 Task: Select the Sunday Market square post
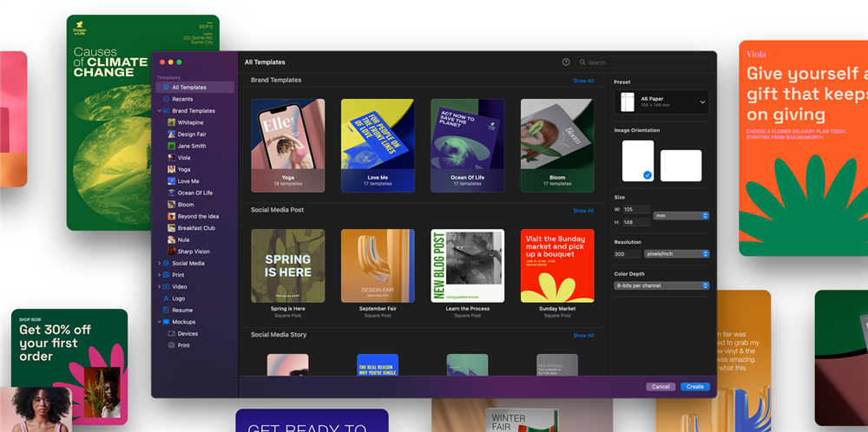pos(557,266)
